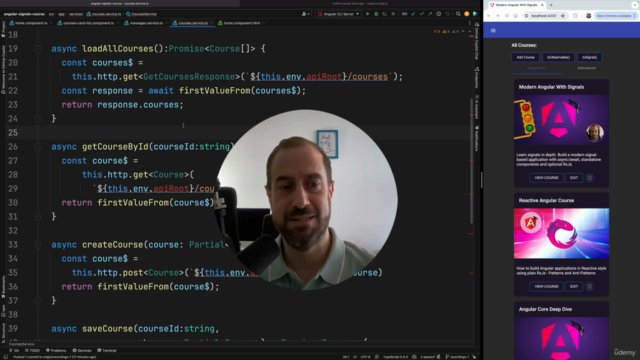Click the TypeScript version status bar entry
Viewport: 640px width, 360px height.
pyautogui.click(x=395, y=357)
